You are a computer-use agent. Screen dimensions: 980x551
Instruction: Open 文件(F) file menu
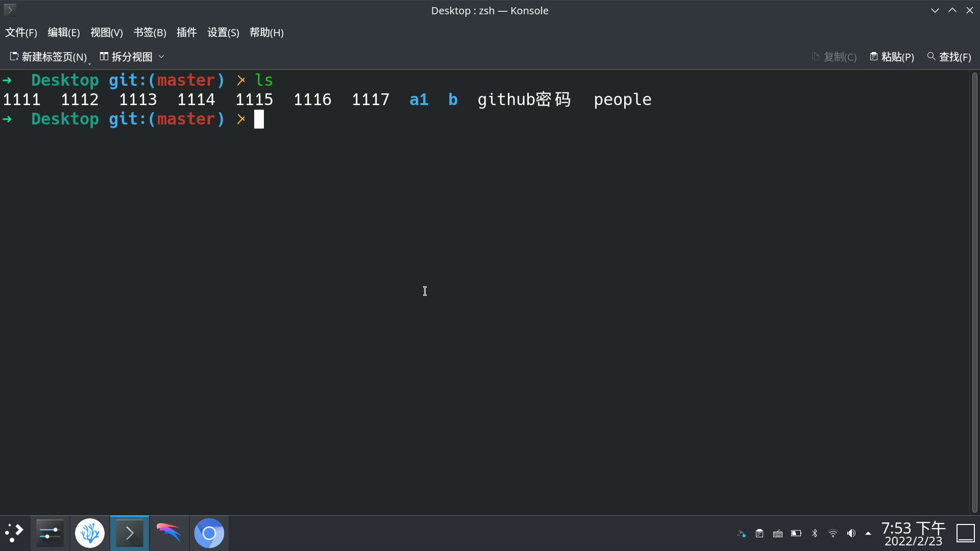(21, 32)
